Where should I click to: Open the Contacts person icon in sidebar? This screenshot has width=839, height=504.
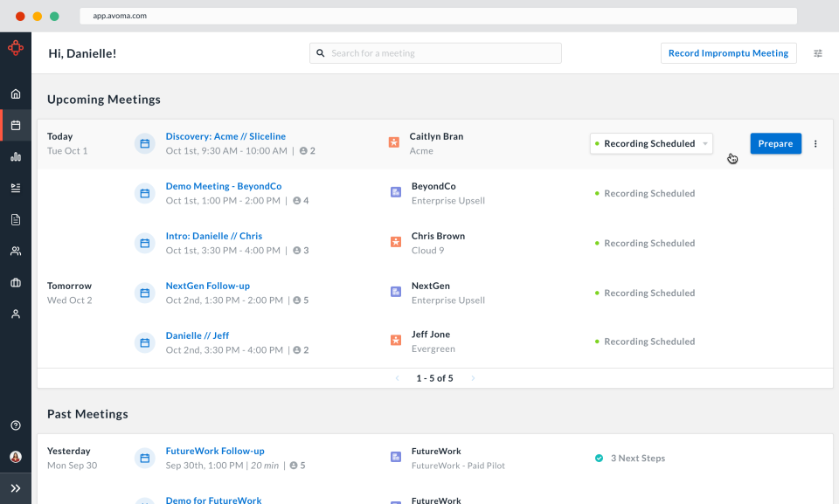(x=15, y=313)
